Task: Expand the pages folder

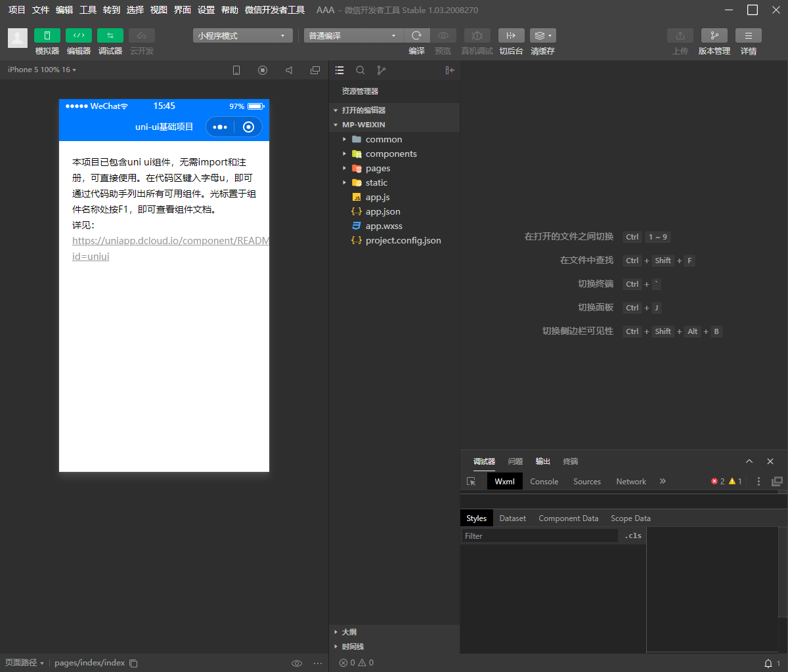Action: (x=394, y=168)
